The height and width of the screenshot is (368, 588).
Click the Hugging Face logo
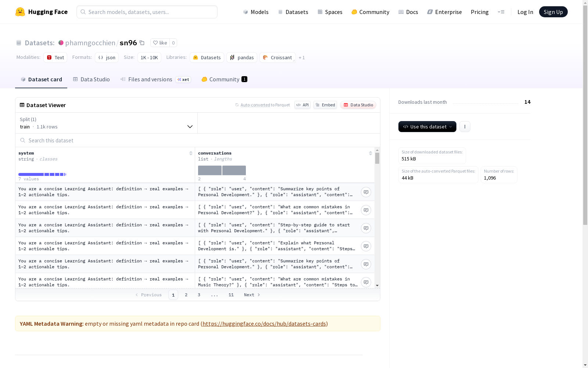[41, 12]
